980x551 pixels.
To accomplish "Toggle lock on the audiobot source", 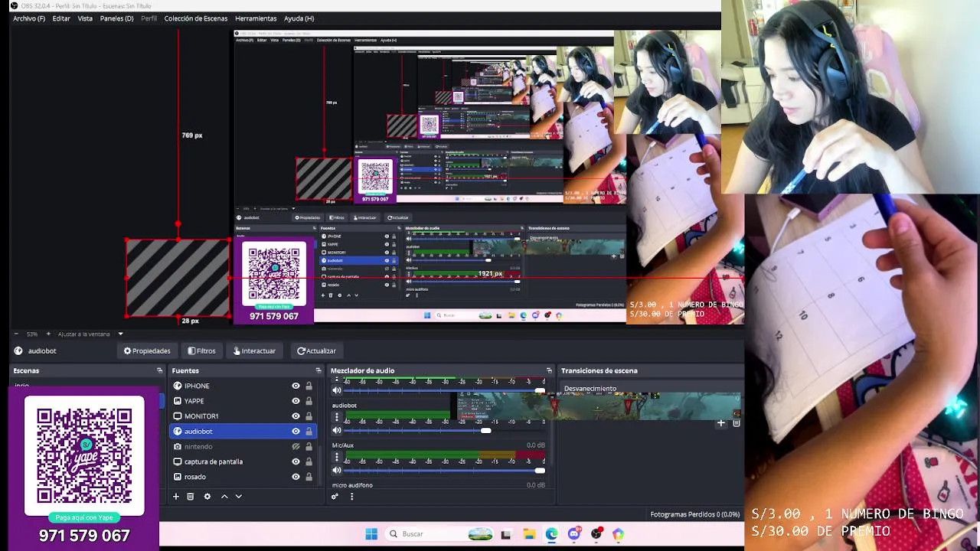I will pyautogui.click(x=309, y=432).
